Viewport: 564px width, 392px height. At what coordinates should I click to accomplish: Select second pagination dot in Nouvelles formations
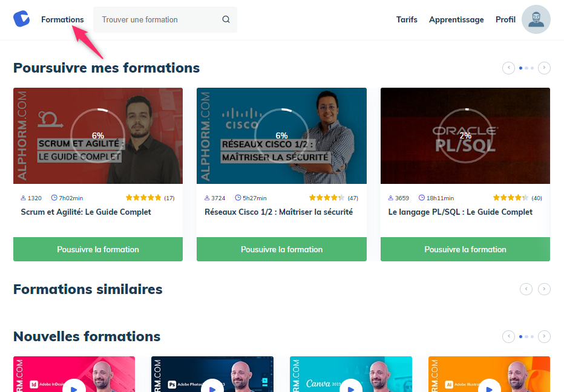(x=526, y=336)
